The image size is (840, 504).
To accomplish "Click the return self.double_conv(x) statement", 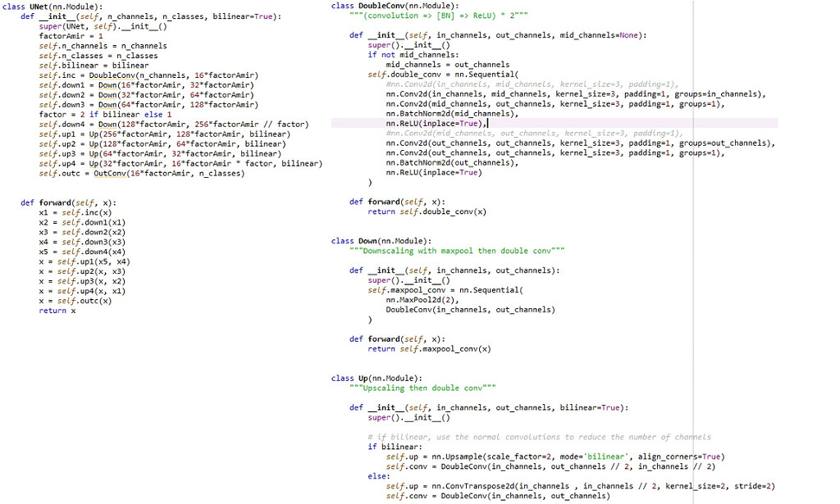I will click(427, 211).
